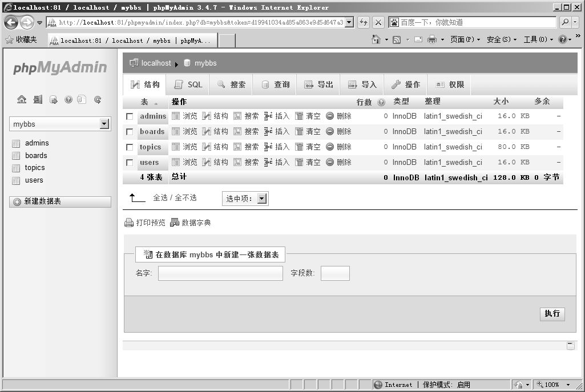Click the browser stop loading icon
Viewport: 585px width, 392px height.
point(378,22)
